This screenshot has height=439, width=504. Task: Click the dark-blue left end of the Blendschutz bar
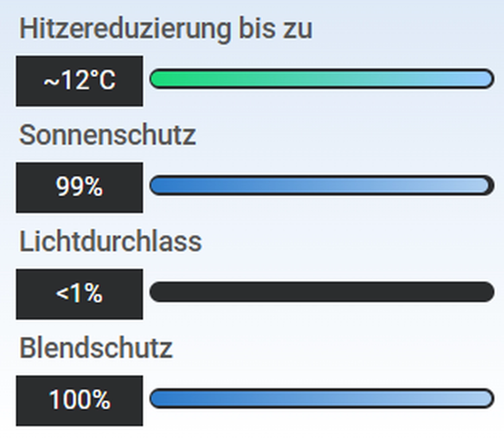(160, 398)
